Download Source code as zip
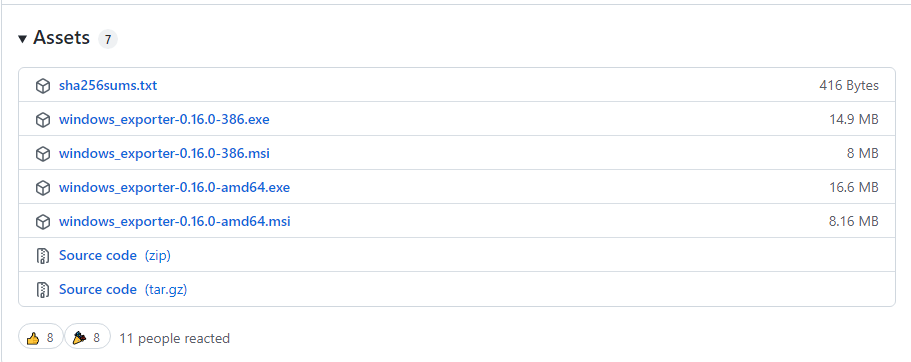The width and height of the screenshot is (911, 362). pyautogui.click(x=115, y=256)
